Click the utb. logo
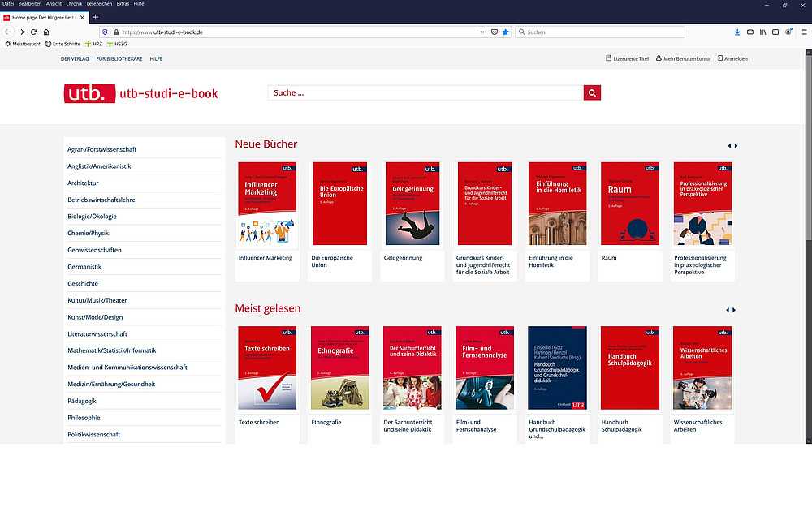This screenshot has width=812, height=516. click(x=84, y=93)
